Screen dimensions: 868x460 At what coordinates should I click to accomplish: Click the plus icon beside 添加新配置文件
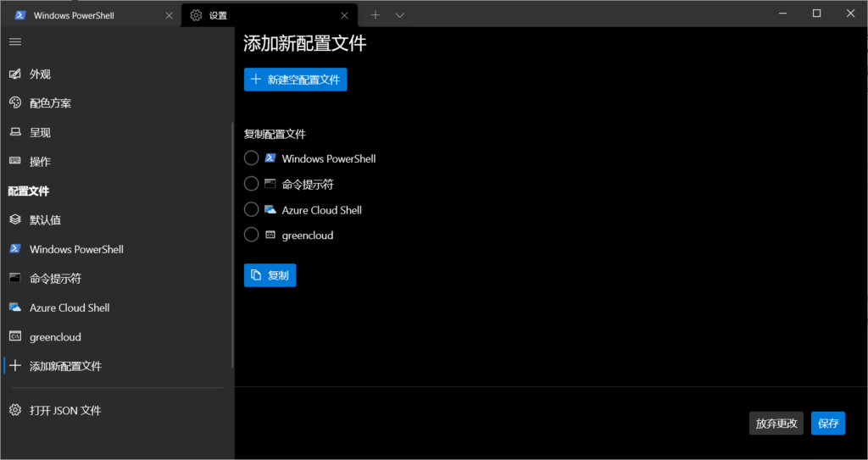[15, 365]
